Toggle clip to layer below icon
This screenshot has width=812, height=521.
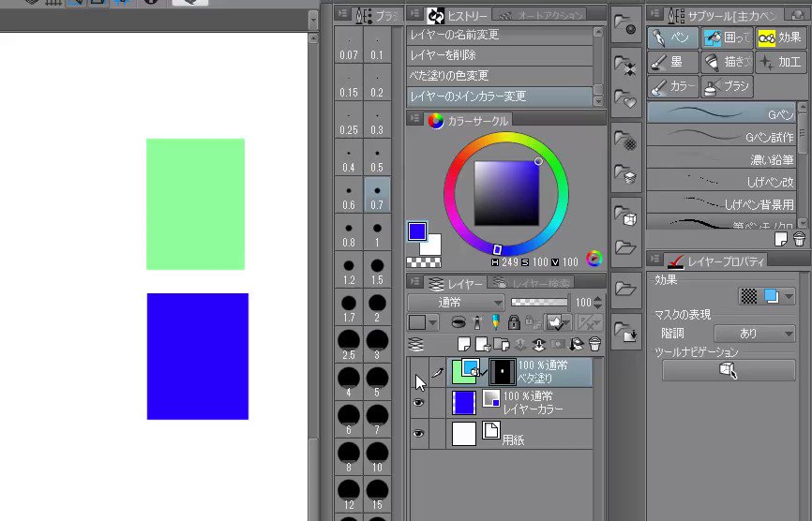(458, 323)
